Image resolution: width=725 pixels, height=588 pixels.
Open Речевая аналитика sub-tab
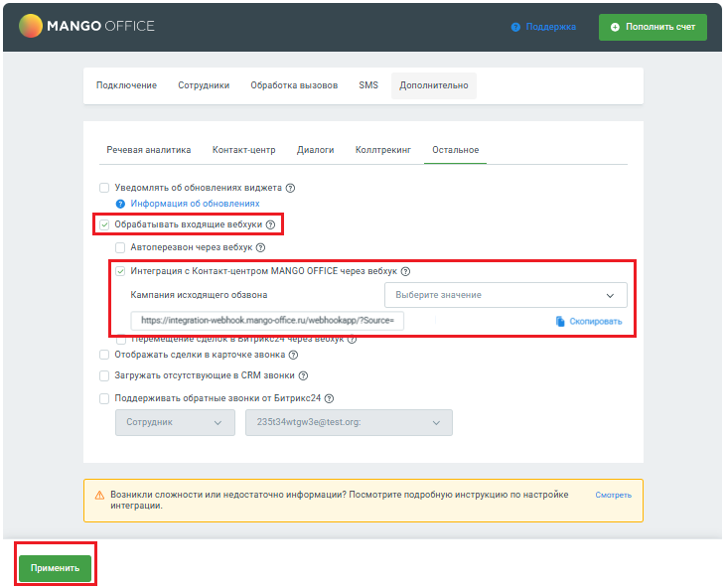click(149, 150)
